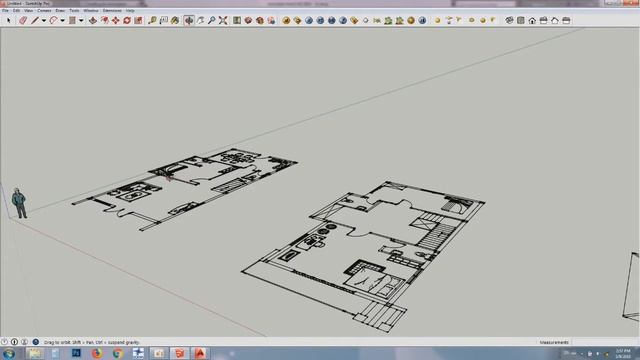640x360 pixels.
Task: Select the Paint Bucket tool
Action: tap(175, 20)
